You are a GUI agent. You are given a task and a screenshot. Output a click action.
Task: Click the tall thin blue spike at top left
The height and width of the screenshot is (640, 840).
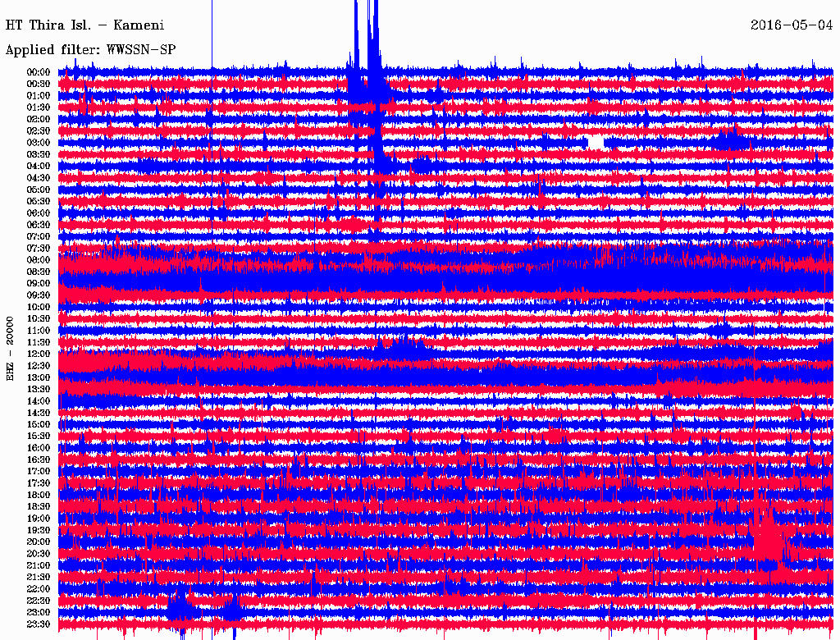point(212,33)
